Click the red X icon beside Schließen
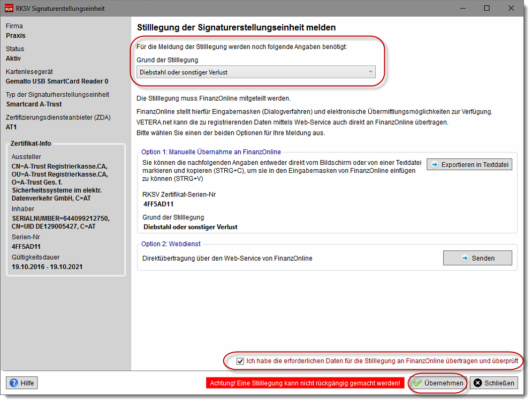Screen dimensions: 532x403 [x=477, y=383]
